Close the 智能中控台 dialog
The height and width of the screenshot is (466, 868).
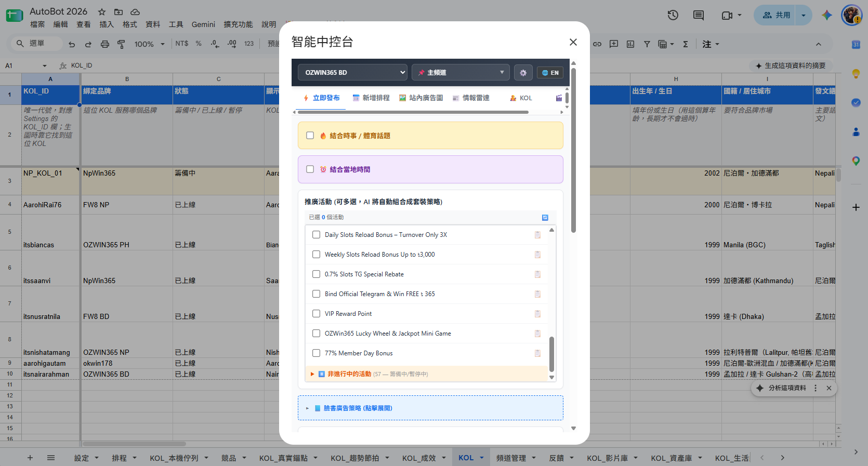[x=573, y=42]
